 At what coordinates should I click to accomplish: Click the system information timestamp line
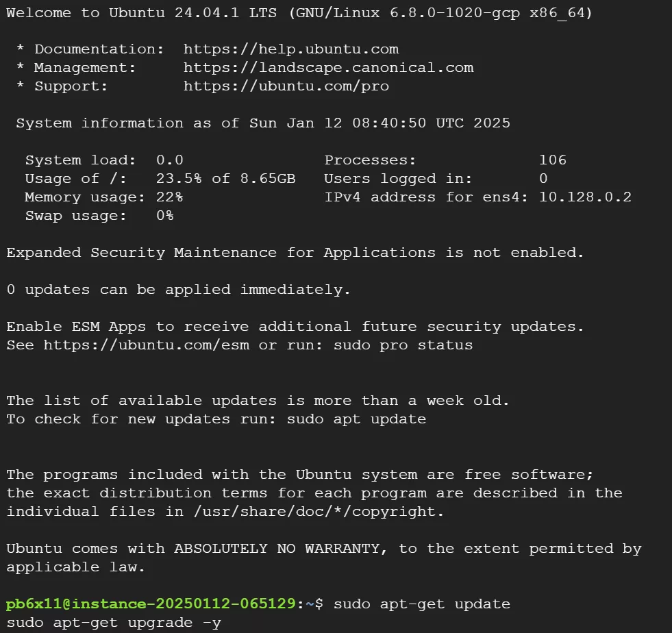point(263,123)
